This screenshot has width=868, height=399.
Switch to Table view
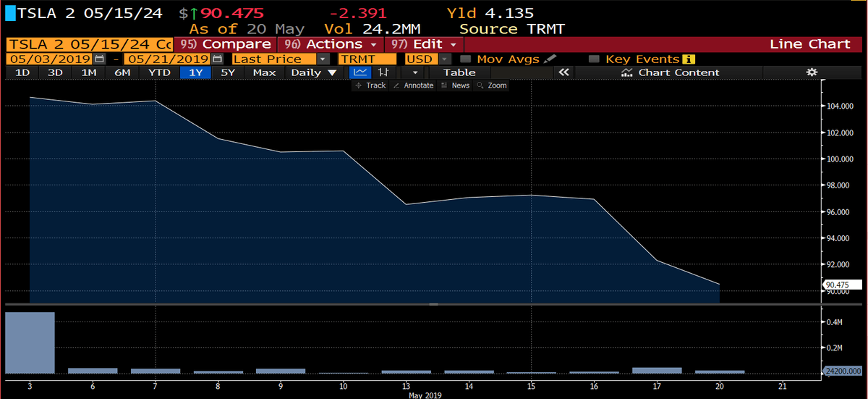[x=459, y=72]
